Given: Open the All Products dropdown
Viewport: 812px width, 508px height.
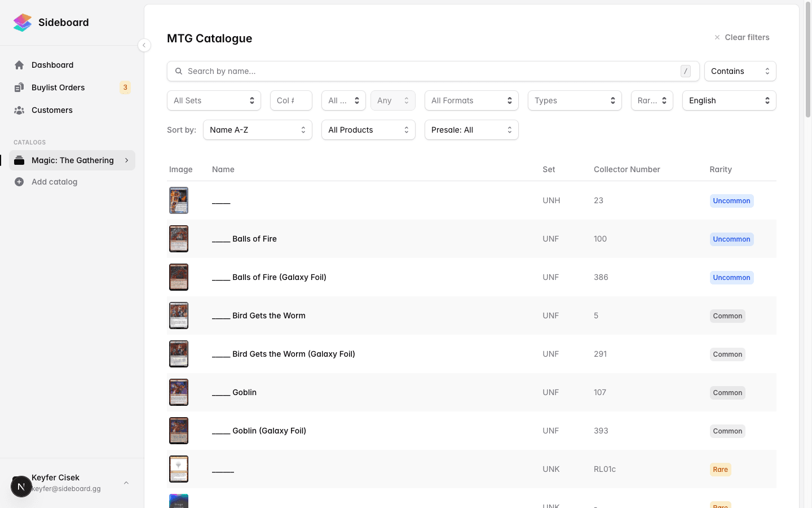Looking at the screenshot, I should (368, 130).
